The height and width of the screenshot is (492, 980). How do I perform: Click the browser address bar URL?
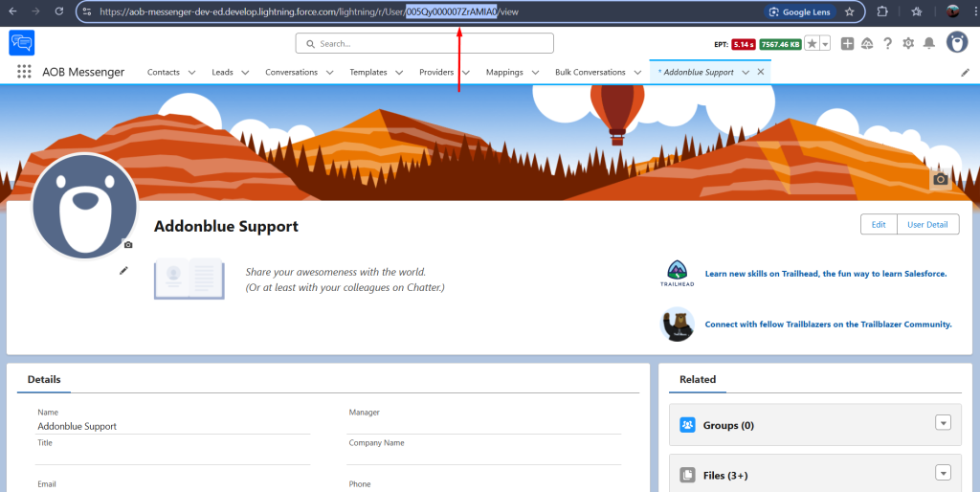pos(309,11)
